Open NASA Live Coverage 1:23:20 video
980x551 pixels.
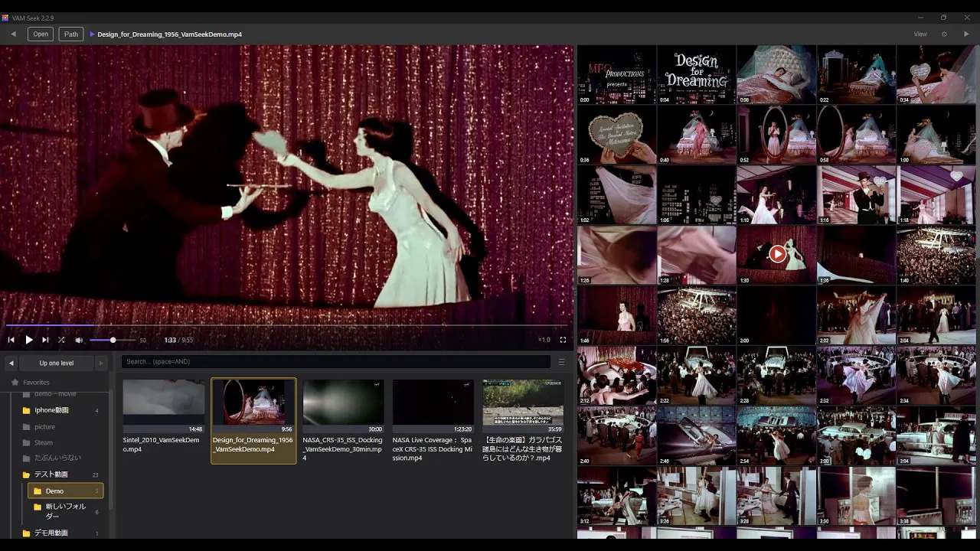pyautogui.click(x=433, y=421)
